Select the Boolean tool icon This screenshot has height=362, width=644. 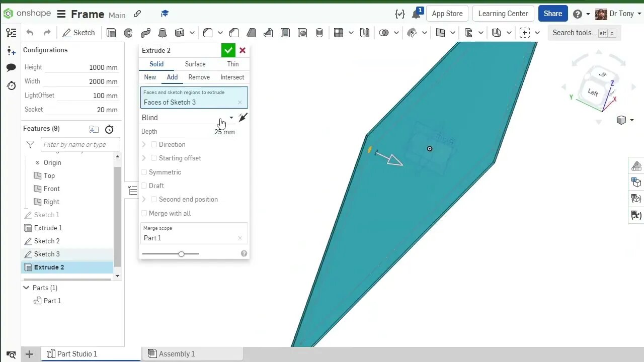tap(384, 33)
